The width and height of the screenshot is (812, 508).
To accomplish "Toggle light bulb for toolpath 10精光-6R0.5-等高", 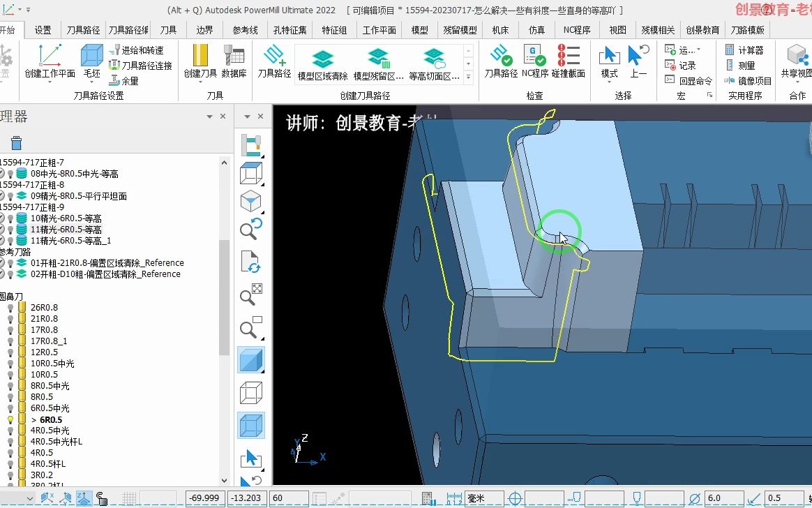I will tap(10, 218).
